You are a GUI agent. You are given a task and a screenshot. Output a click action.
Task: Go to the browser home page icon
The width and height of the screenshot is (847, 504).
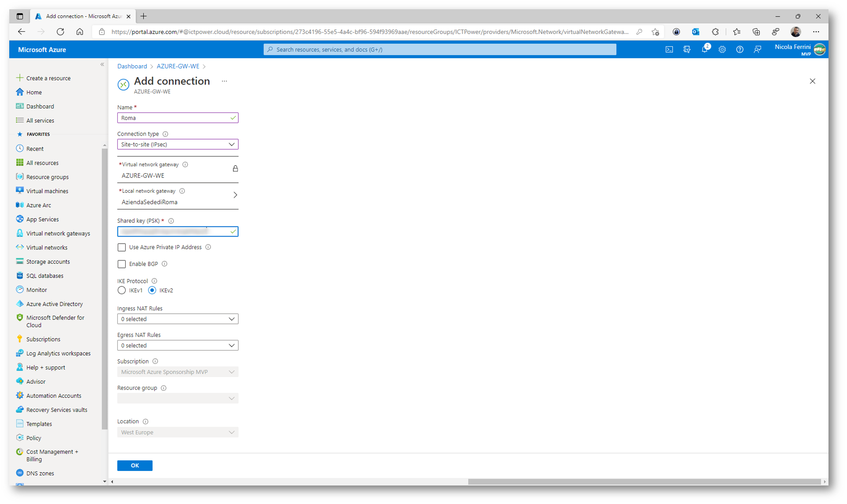pos(80,32)
